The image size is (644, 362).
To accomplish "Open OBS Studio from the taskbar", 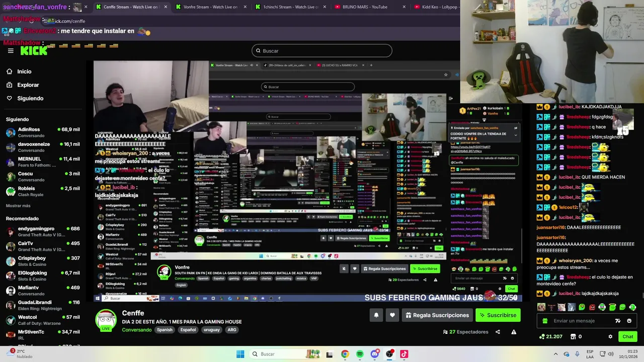I will (x=389, y=354).
